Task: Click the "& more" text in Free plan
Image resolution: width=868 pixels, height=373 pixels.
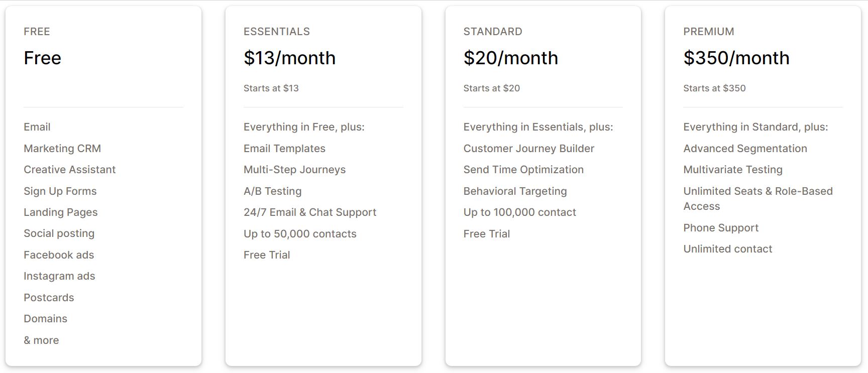Action: tap(41, 340)
